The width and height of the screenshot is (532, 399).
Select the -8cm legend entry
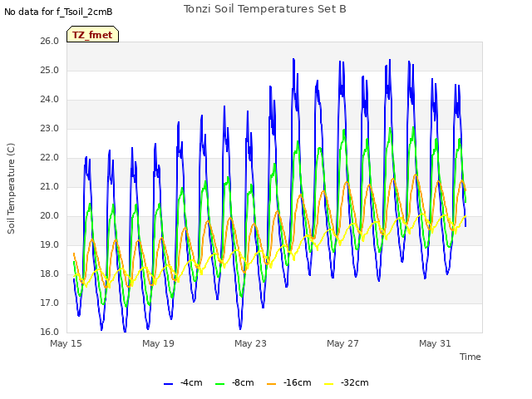pyautogui.click(x=234, y=382)
